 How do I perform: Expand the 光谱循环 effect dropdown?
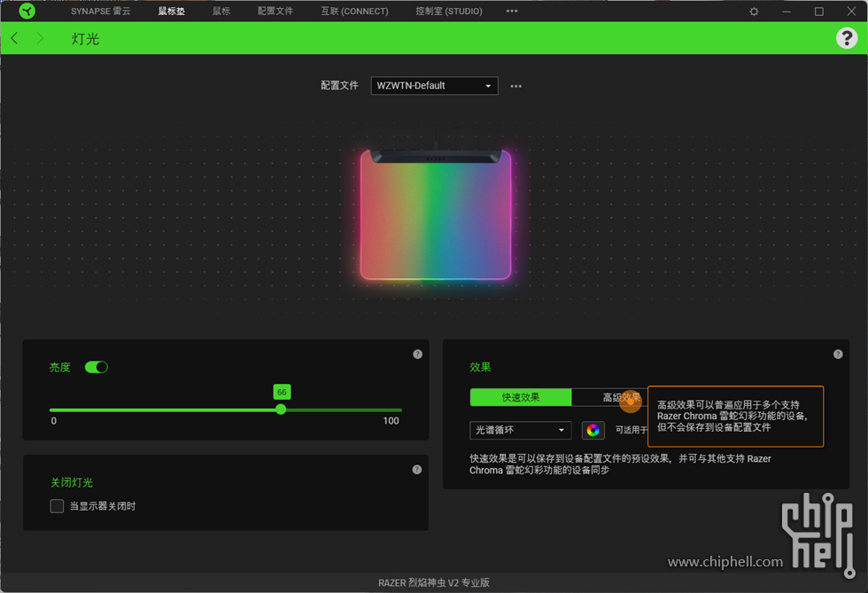click(521, 430)
